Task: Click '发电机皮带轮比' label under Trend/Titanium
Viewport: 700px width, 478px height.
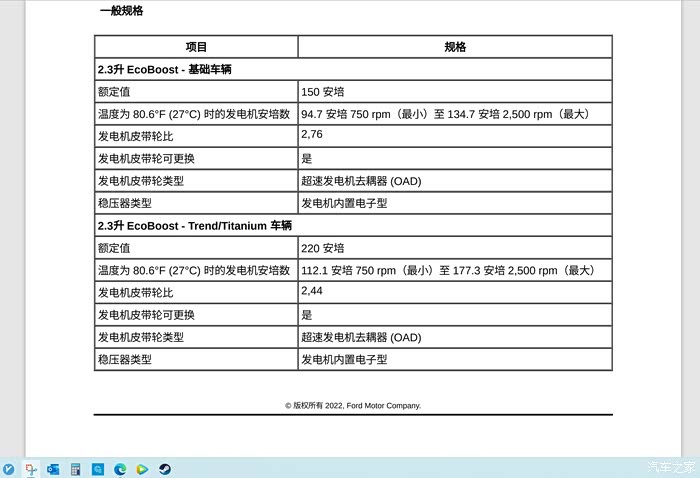Action: (135, 293)
